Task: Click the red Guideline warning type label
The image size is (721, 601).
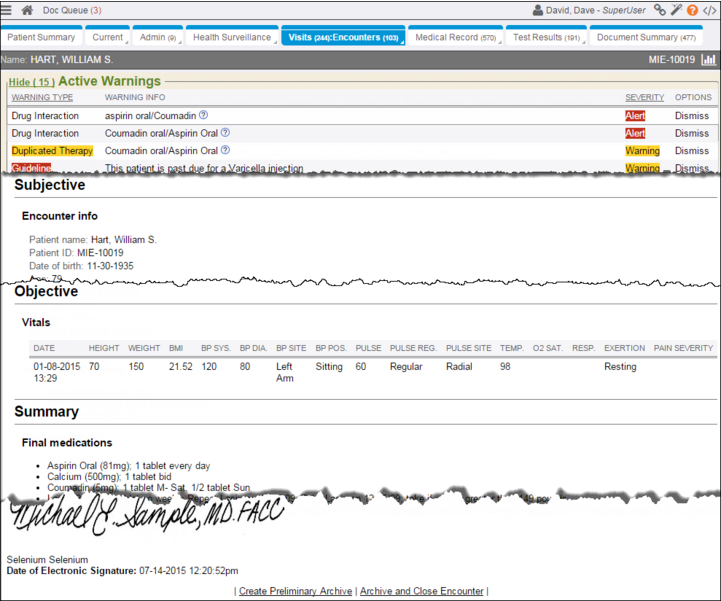Action: (x=31, y=167)
